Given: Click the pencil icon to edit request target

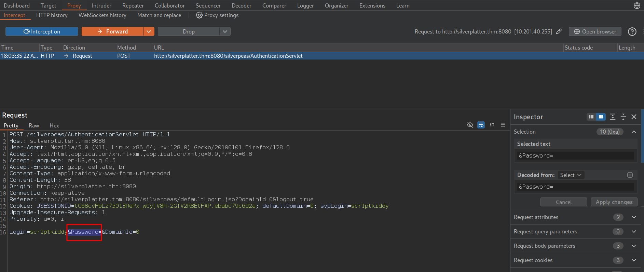Looking at the screenshot, I should pyautogui.click(x=559, y=31).
